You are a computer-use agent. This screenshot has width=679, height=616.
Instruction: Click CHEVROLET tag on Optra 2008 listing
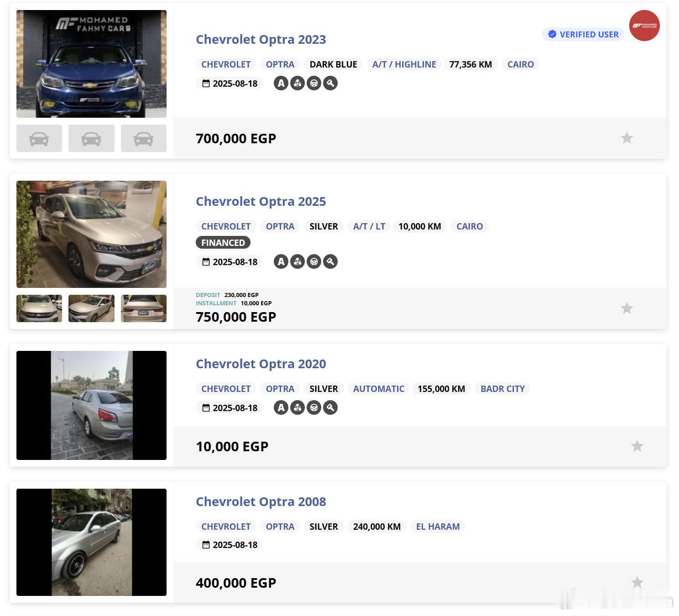coord(226,527)
